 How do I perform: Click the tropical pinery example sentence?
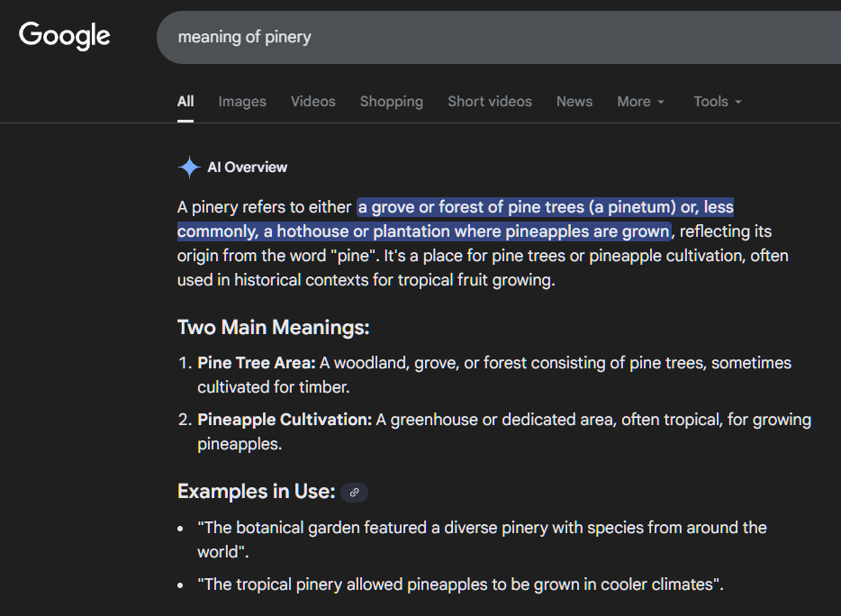point(459,584)
